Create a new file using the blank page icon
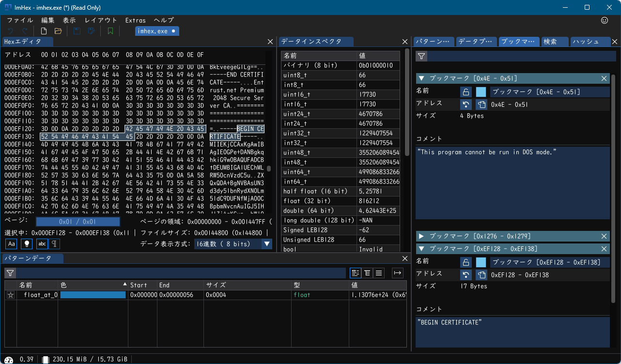 point(43,30)
